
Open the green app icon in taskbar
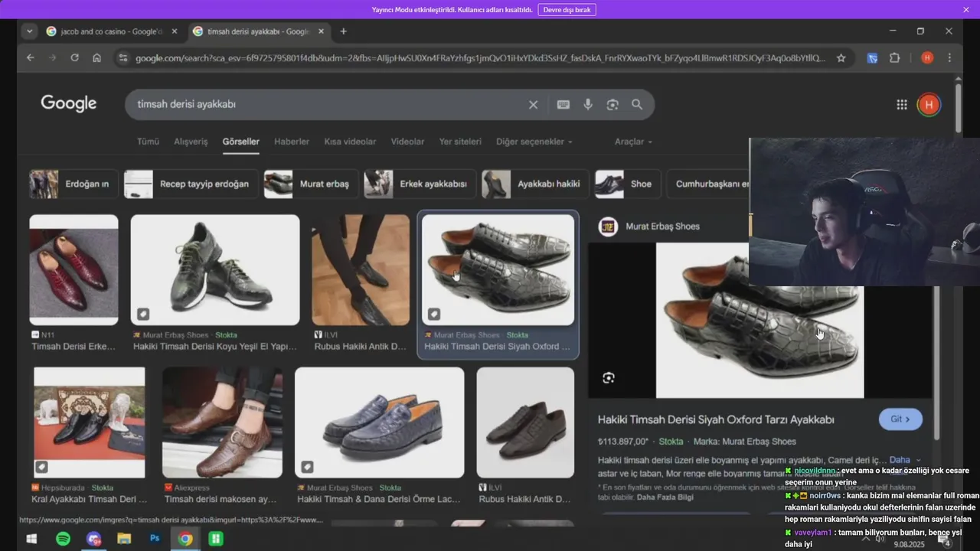pos(216,539)
